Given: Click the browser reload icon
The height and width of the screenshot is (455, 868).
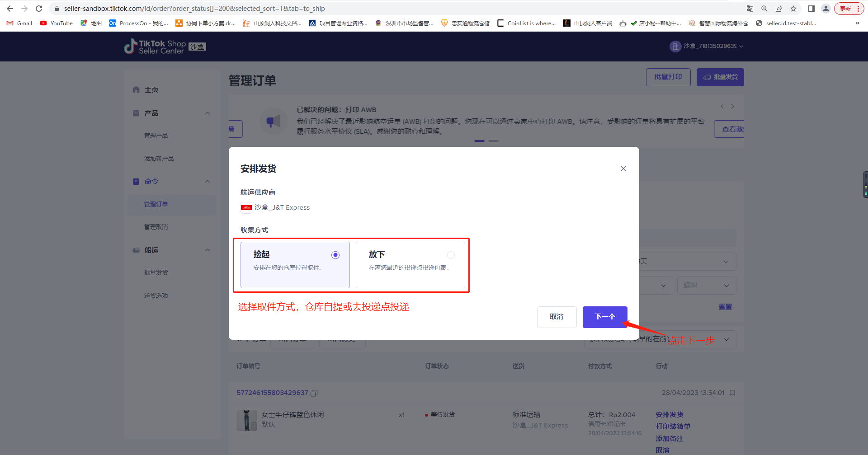Looking at the screenshot, I should pyautogui.click(x=39, y=9).
